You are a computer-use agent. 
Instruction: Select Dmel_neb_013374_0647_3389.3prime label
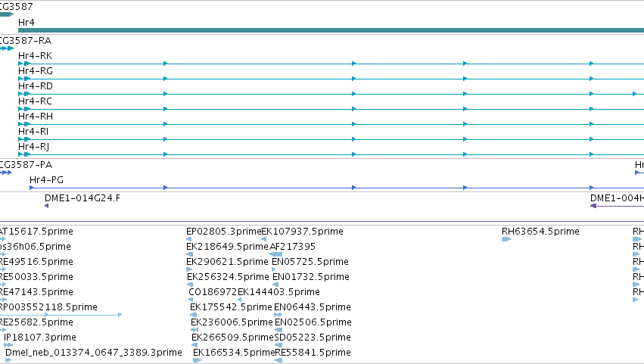point(94,353)
